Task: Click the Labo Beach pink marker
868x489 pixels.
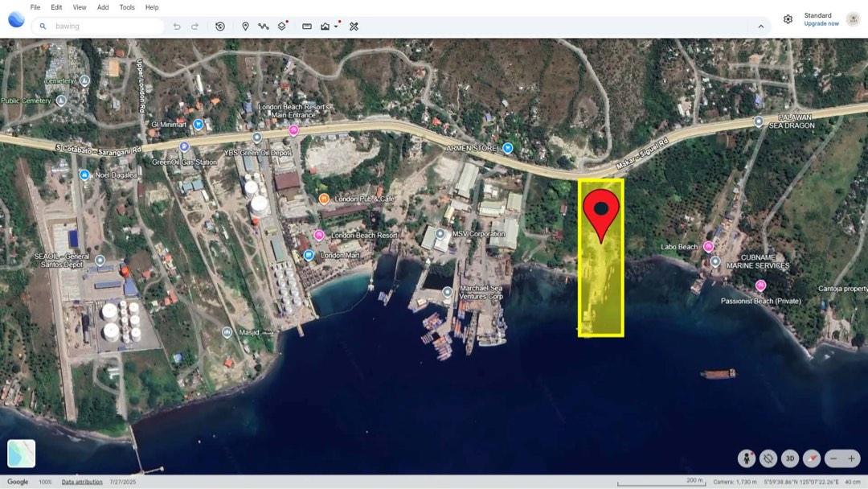Action: [708, 246]
